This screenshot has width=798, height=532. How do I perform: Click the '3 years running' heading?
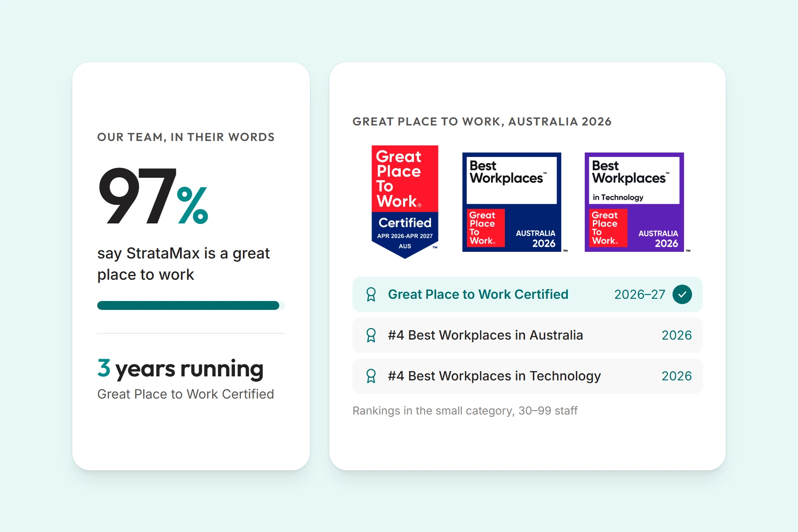[x=180, y=369]
